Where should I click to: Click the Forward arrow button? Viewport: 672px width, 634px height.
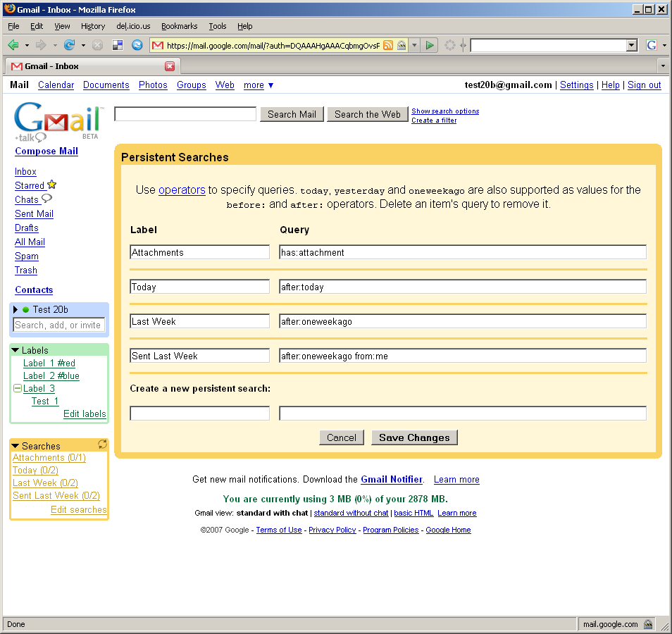(41, 45)
